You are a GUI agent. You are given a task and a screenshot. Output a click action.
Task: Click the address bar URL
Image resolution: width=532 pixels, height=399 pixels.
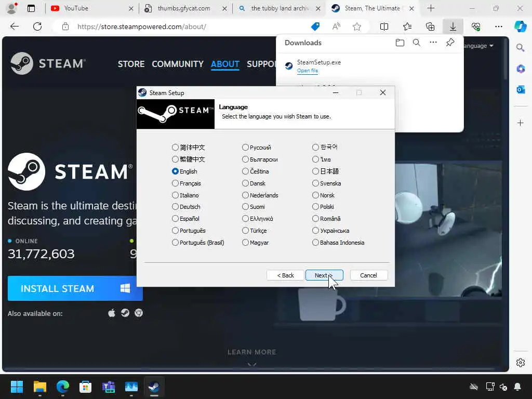[141, 27]
